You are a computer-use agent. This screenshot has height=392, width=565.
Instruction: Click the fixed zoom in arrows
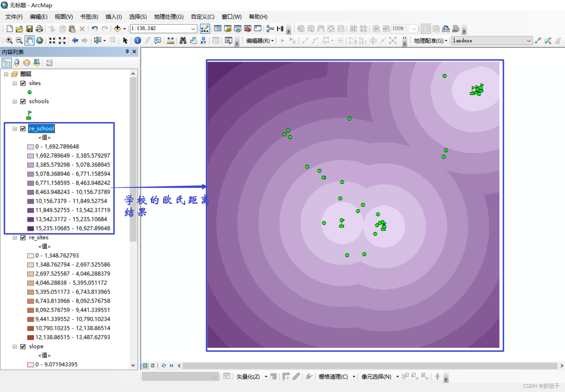[52, 40]
